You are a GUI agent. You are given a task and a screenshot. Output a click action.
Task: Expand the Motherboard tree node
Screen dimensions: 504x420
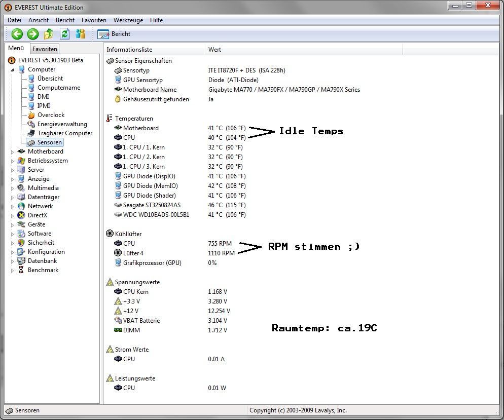coord(12,152)
